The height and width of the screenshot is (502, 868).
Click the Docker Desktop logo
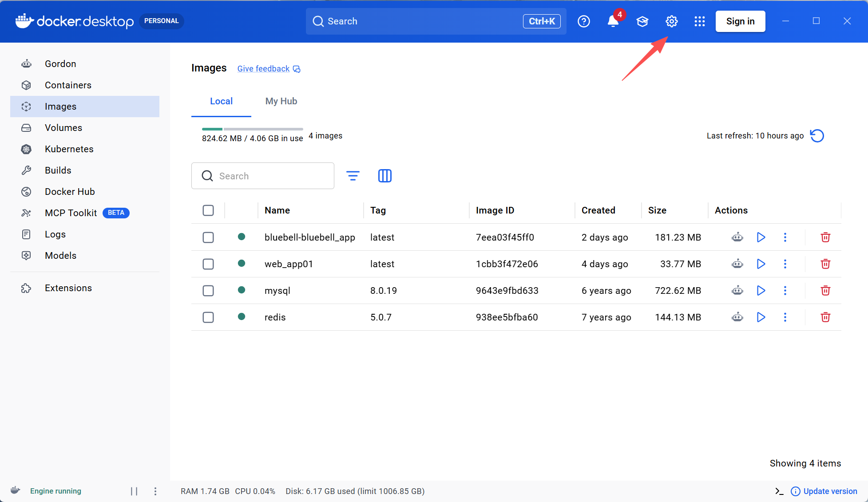pyautogui.click(x=75, y=21)
